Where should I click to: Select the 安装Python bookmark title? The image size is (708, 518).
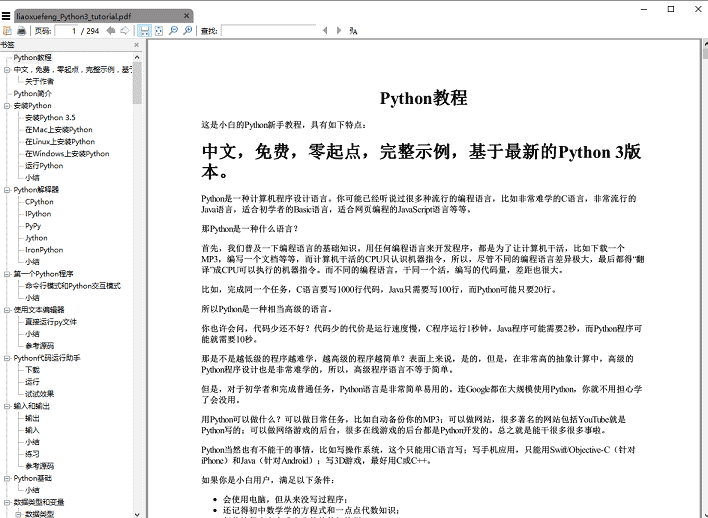click(x=33, y=106)
